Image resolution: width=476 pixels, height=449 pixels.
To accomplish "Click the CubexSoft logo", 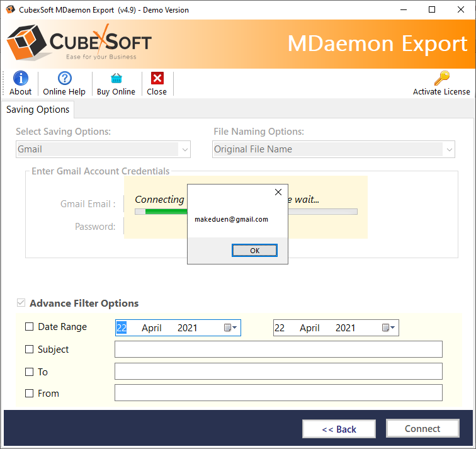I will click(x=79, y=43).
